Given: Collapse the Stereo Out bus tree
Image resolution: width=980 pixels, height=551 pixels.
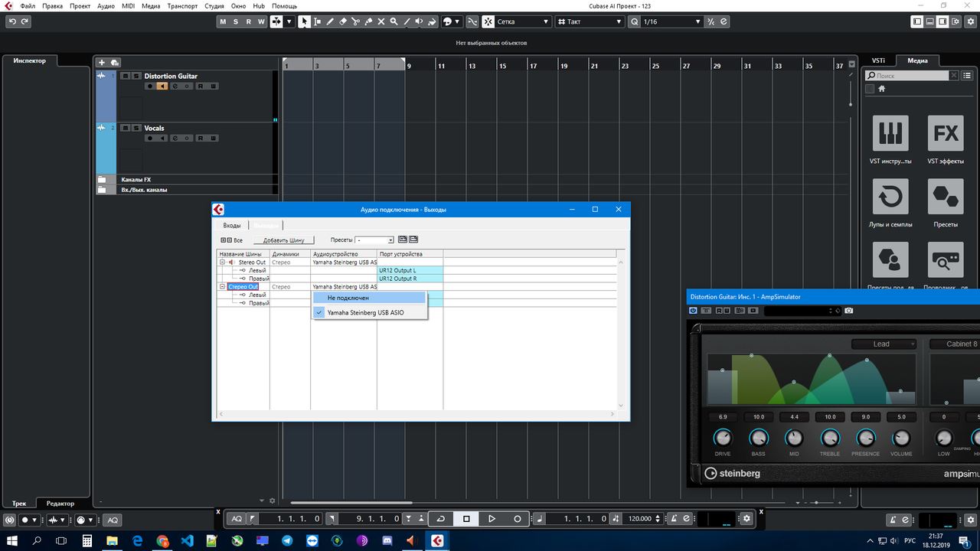Looking at the screenshot, I should (222, 262).
